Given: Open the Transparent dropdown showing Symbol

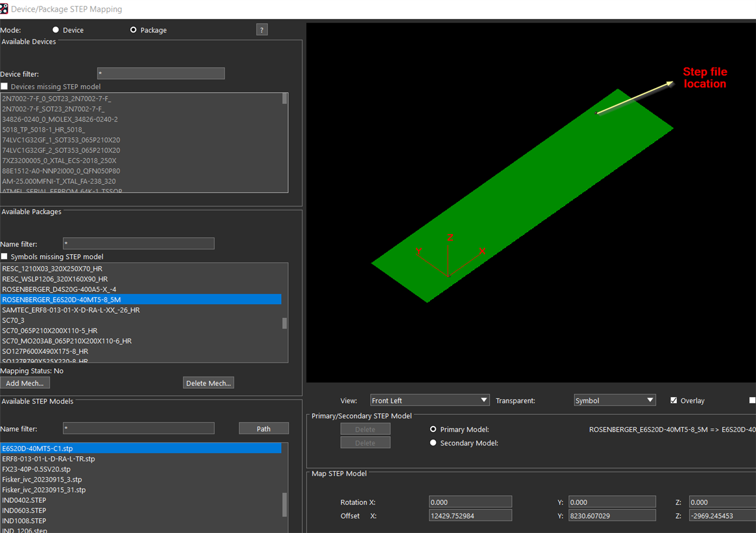Looking at the screenshot, I should 615,400.
